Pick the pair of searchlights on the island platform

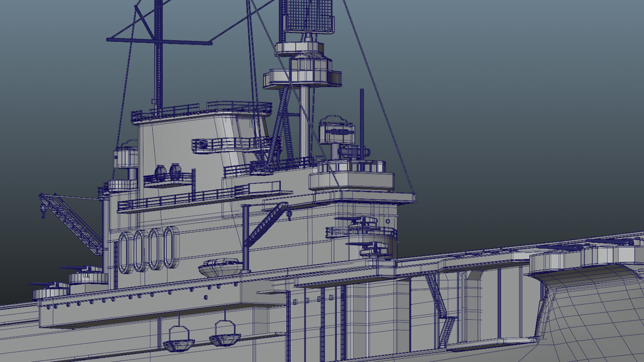point(168,173)
